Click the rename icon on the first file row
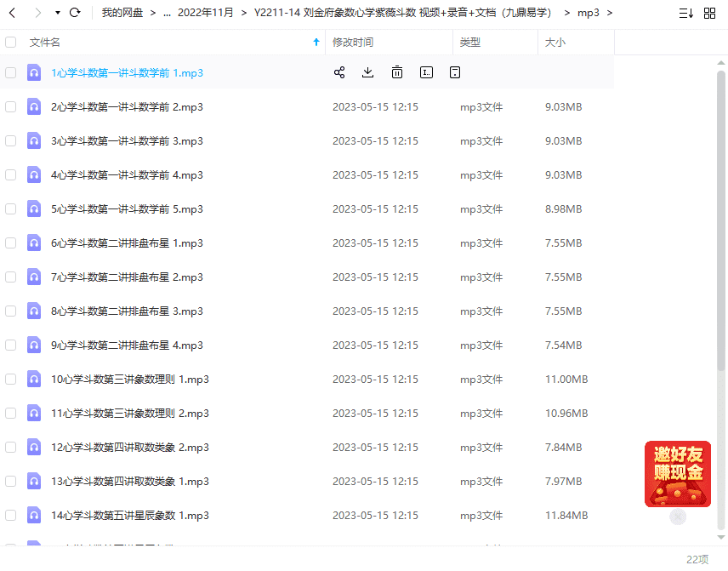 coord(426,72)
